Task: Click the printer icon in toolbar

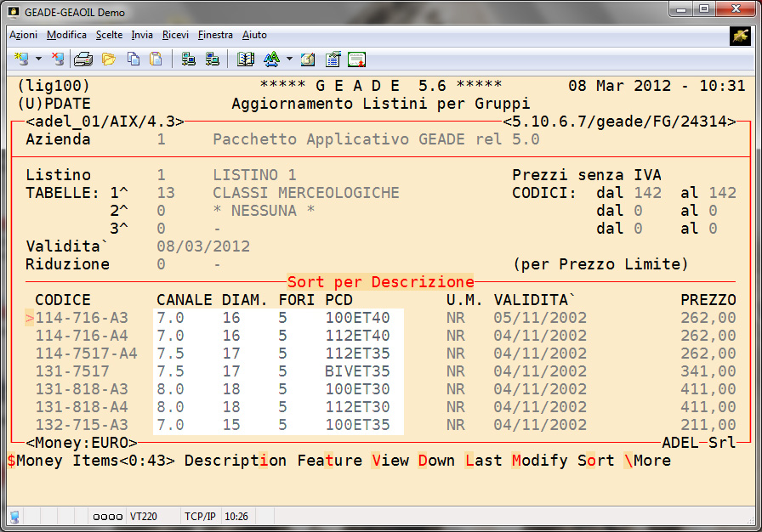Action: pos(82,59)
